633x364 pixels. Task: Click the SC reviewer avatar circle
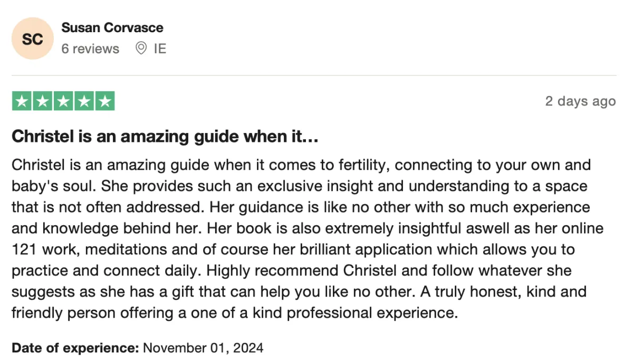[33, 39]
